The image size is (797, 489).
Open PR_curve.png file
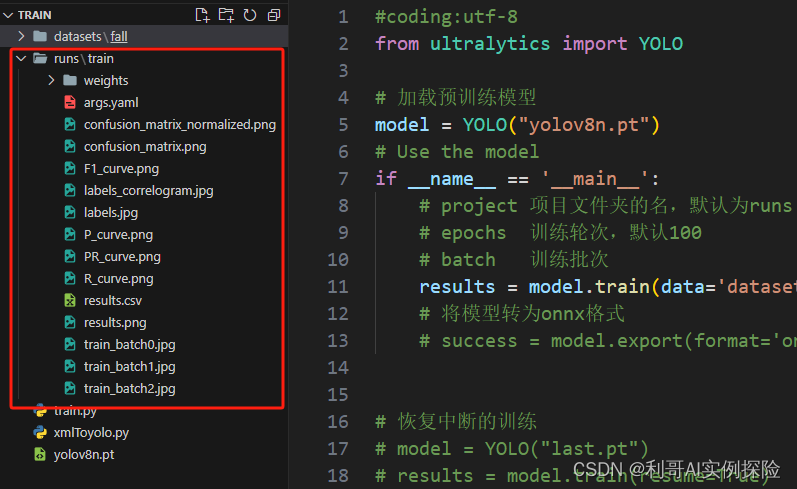pyautogui.click(x=122, y=257)
